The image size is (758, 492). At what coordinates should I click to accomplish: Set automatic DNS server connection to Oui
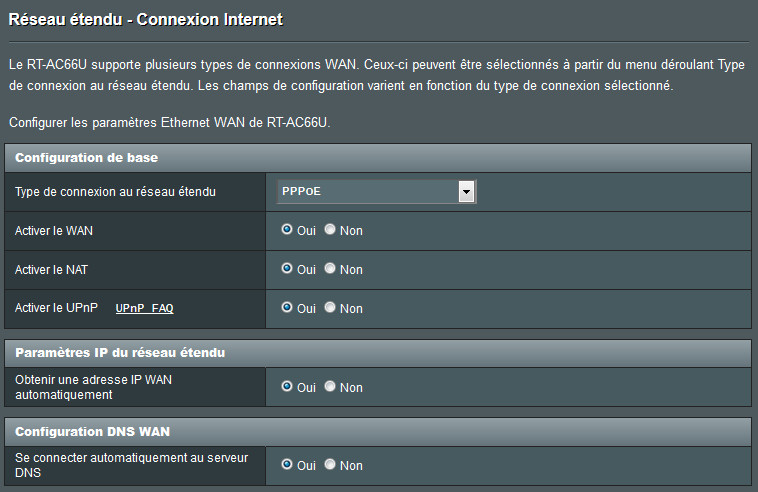click(287, 464)
